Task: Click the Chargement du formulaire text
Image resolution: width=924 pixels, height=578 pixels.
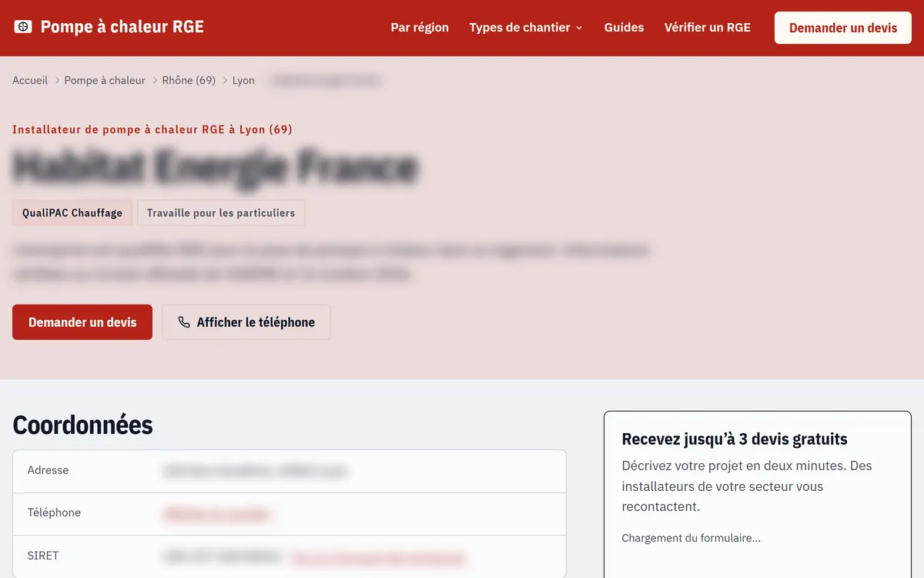Action: pos(691,538)
